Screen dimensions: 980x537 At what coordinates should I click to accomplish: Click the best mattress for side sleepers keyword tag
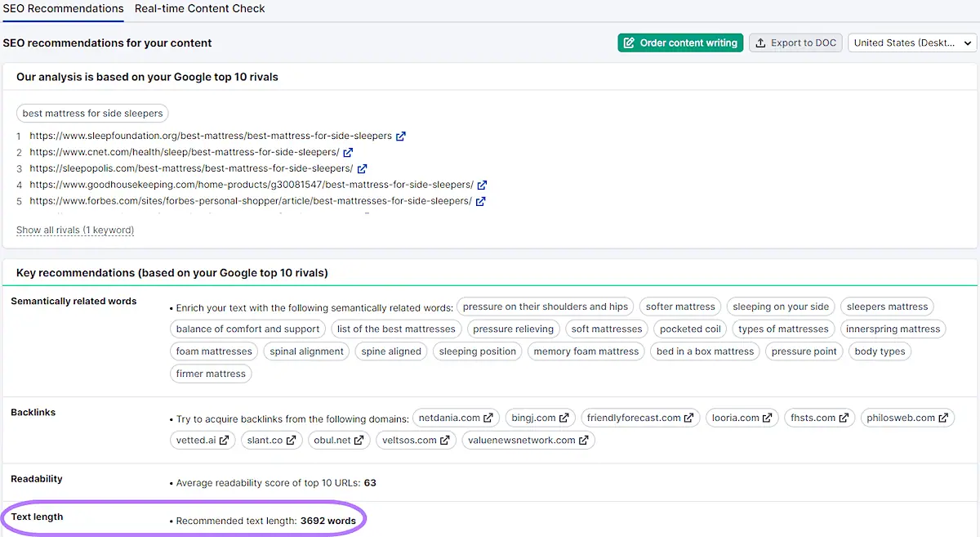tap(92, 114)
